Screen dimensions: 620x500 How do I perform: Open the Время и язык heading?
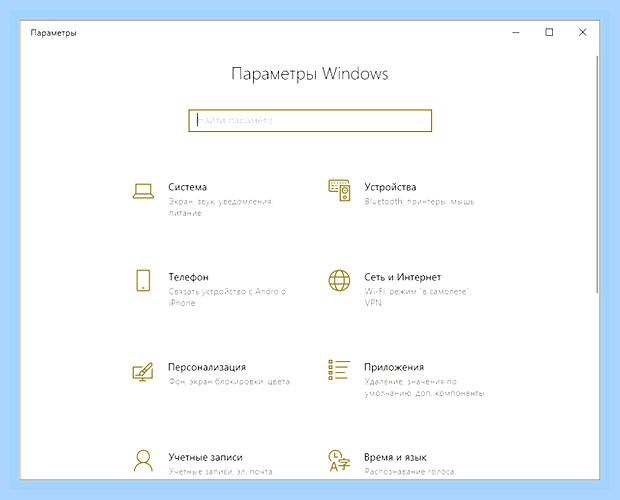point(395,457)
